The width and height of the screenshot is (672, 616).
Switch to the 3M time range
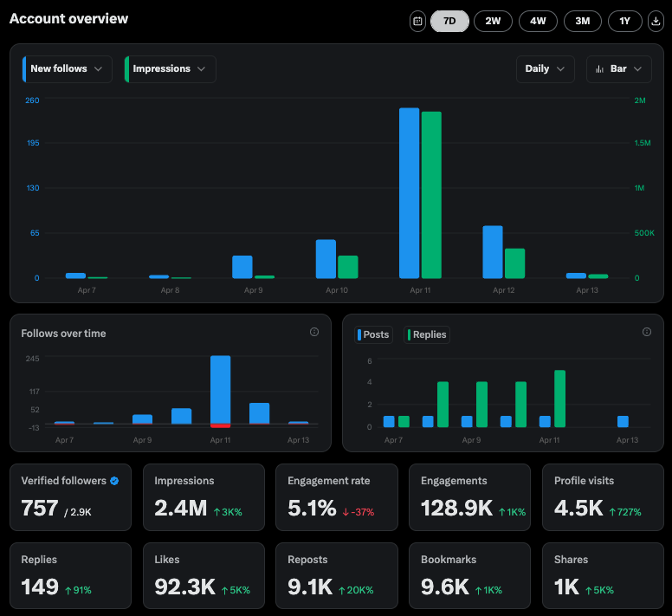pyautogui.click(x=583, y=21)
